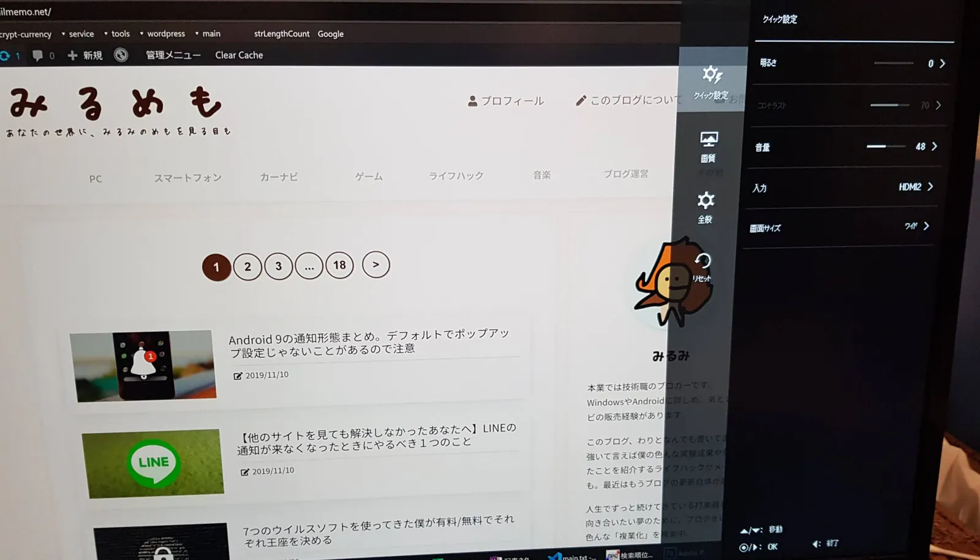This screenshot has height=560, width=980.
Task: Open the PC category menu item
Action: [96, 179]
